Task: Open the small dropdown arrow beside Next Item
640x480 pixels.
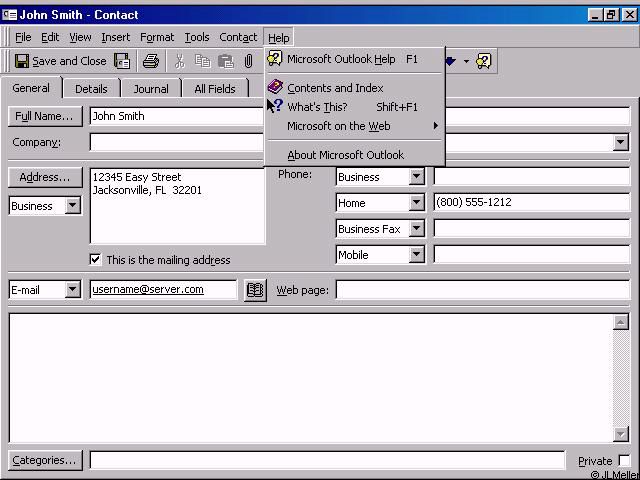Action: pos(466,62)
